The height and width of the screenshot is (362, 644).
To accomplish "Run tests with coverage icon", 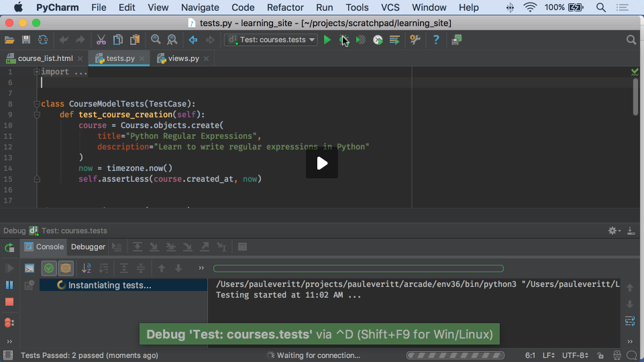I will (361, 40).
